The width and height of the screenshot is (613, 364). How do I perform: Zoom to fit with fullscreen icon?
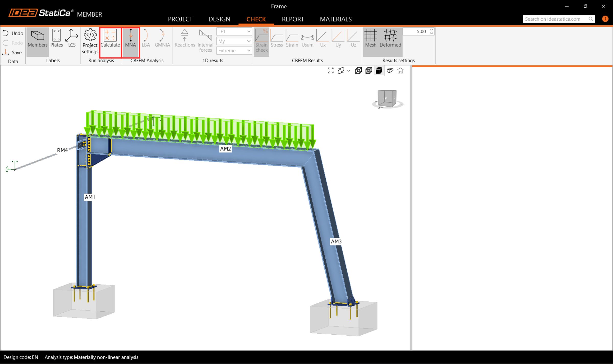(331, 71)
